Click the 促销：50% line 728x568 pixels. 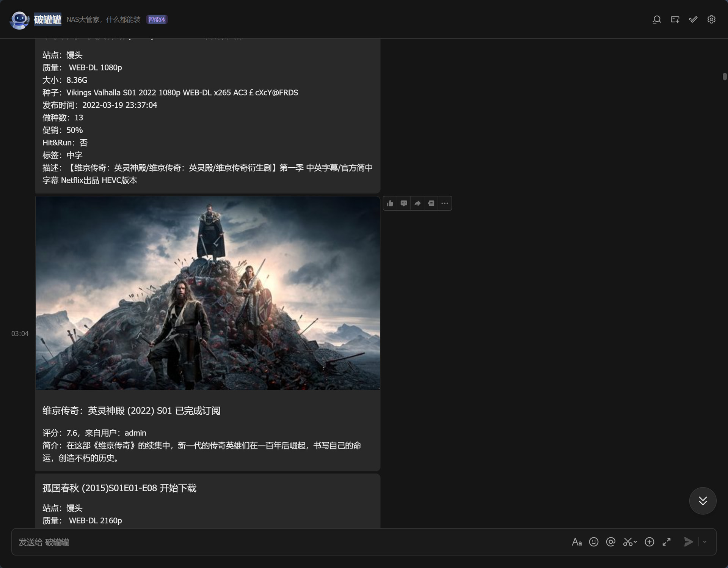[63, 131]
